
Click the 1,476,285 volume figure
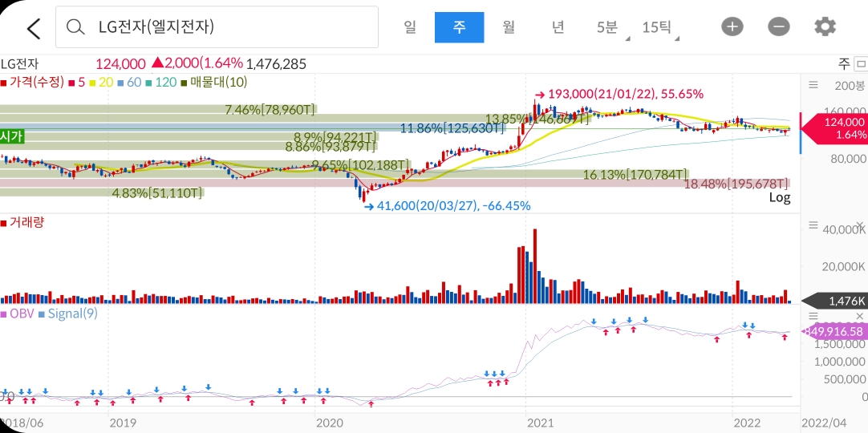[x=276, y=64]
